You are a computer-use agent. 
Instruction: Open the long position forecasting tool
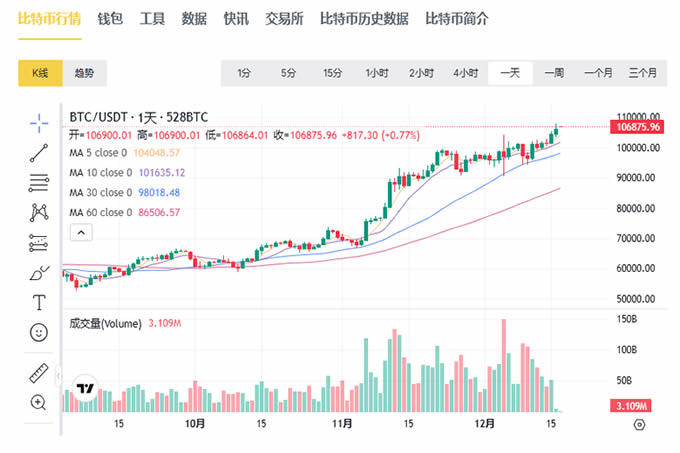click(39, 242)
